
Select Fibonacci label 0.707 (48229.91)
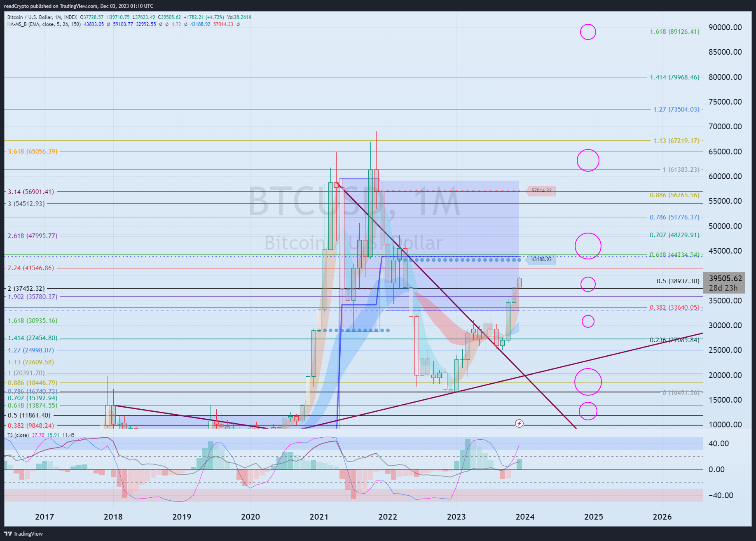(x=674, y=235)
